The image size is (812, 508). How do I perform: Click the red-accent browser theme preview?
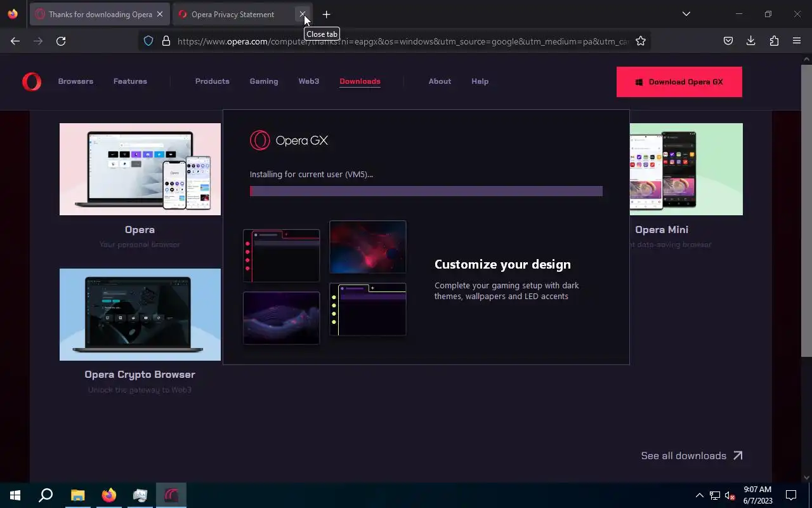(x=282, y=256)
